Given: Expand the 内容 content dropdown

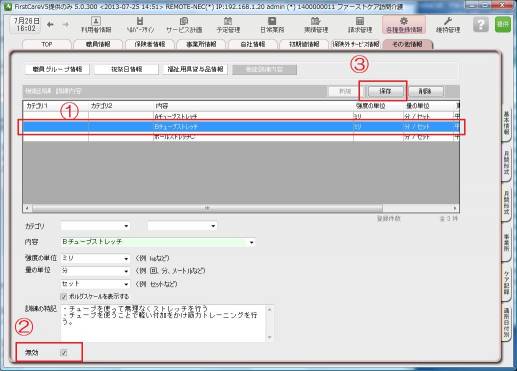Looking at the screenshot, I should pos(251,242).
